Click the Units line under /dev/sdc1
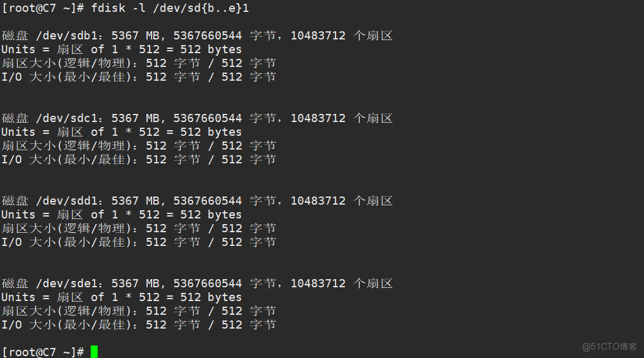644x358 pixels. click(x=121, y=132)
